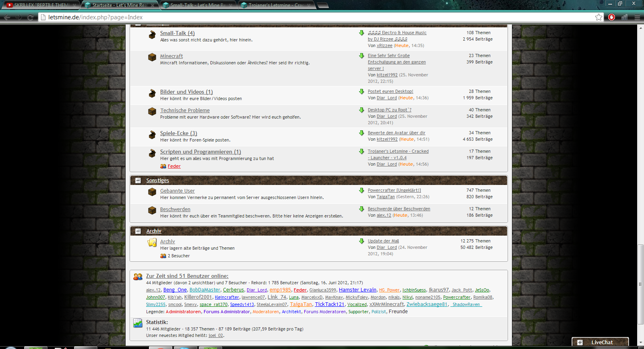Click the Statistik chart icon
Image resolution: width=644 pixels, height=349 pixels.
138,323
